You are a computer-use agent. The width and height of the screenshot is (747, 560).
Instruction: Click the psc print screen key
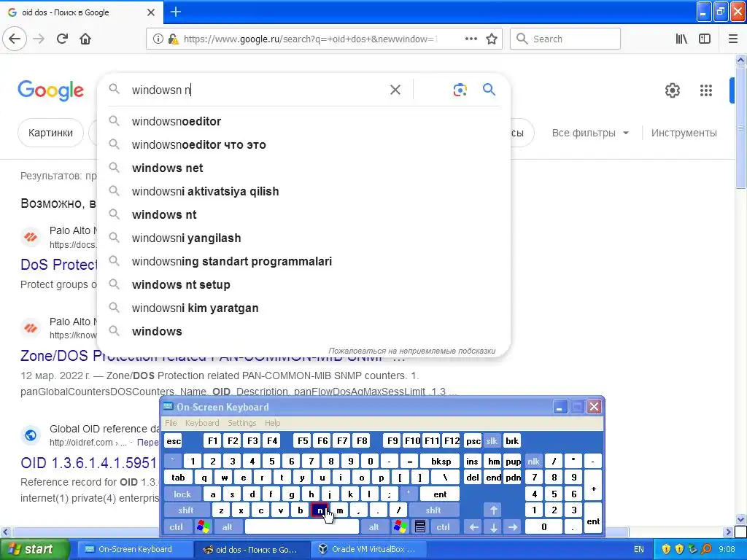(x=473, y=441)
